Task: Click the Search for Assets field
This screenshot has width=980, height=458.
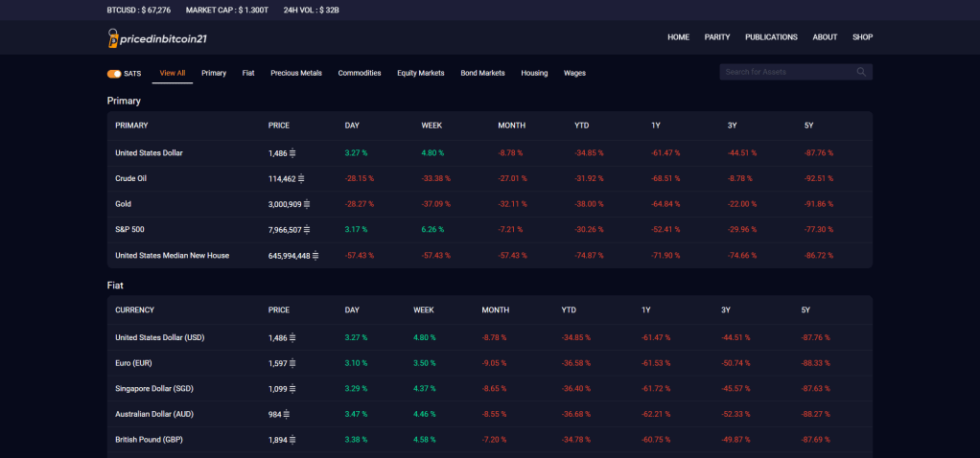Action: [x=786, y=72]
